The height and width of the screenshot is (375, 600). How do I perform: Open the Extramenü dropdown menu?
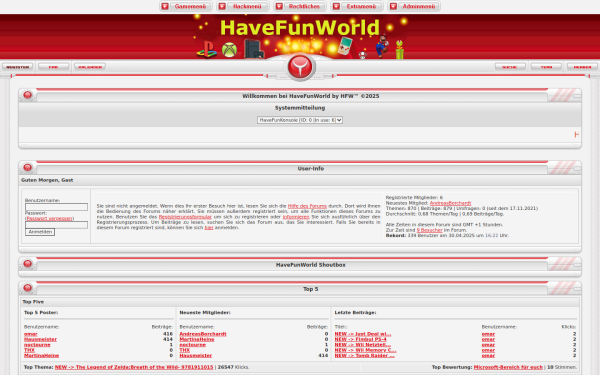(x=357, y=6)
